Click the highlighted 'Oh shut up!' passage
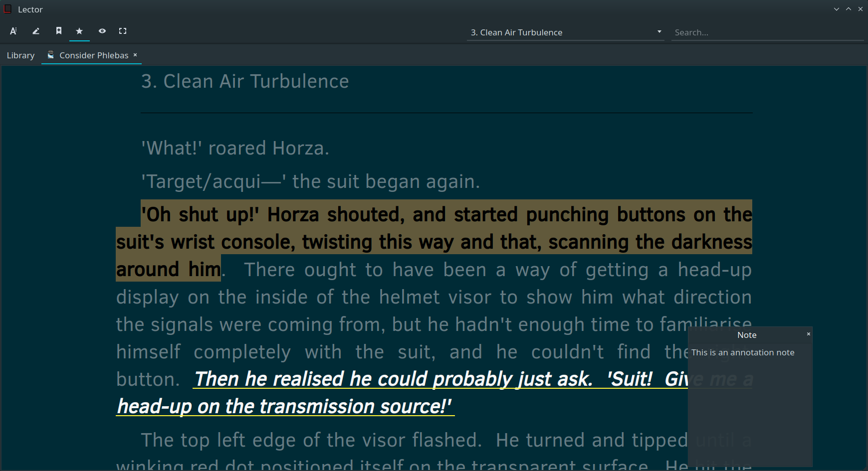 coord(434,241)
